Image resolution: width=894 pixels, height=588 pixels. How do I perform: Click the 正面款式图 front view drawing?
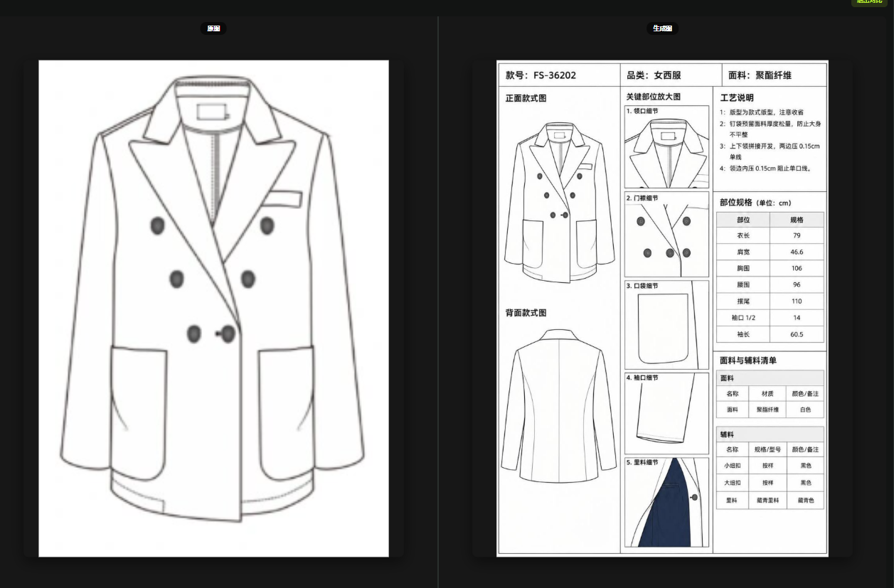click(559, 202)
